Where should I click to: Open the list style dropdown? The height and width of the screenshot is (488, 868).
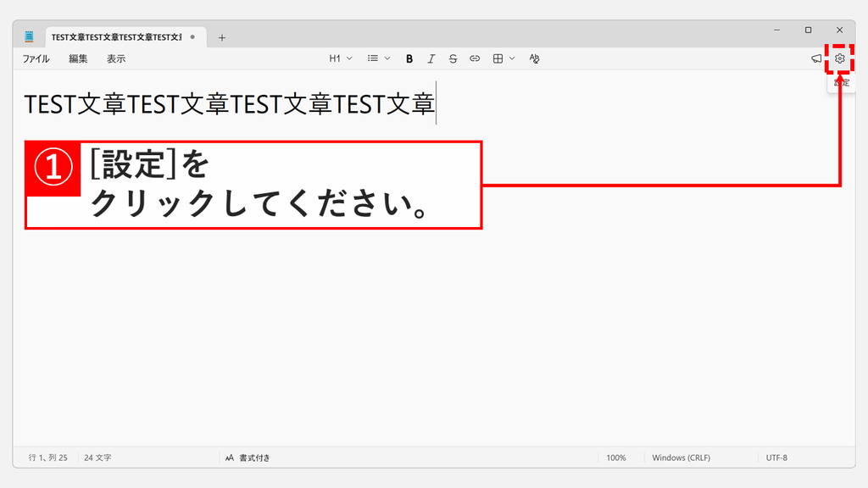(379, 58)
